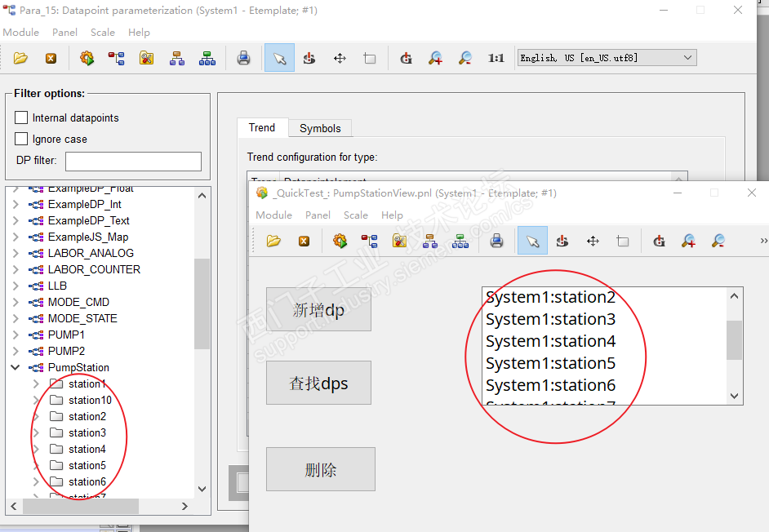Screen dimensions: 769x532
Task: Select the arrow pointer tool in QuickTest toolbar
Action: (x=532, y=240)
